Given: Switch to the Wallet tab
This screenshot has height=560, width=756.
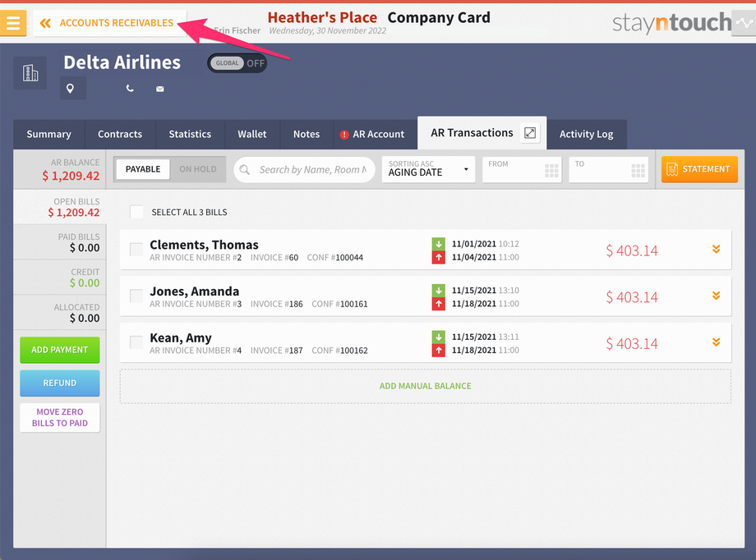Looking at the screenshot, I should (252, 135).
